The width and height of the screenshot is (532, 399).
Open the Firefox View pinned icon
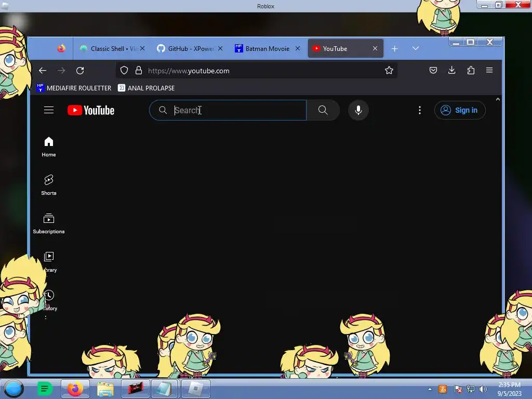[61, 48]
